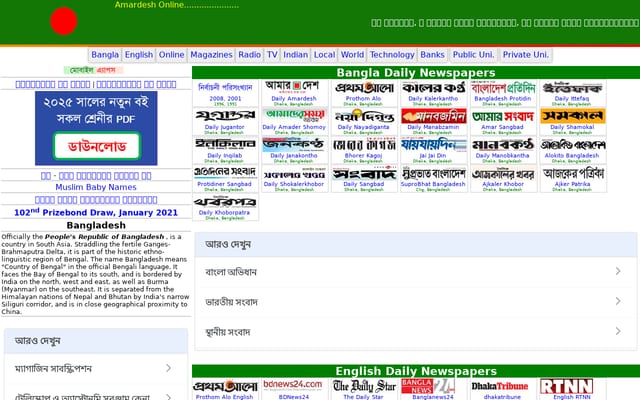Click the Amardesh Online header link
This screenshot has width=640, height=400.
coord(177,5)
